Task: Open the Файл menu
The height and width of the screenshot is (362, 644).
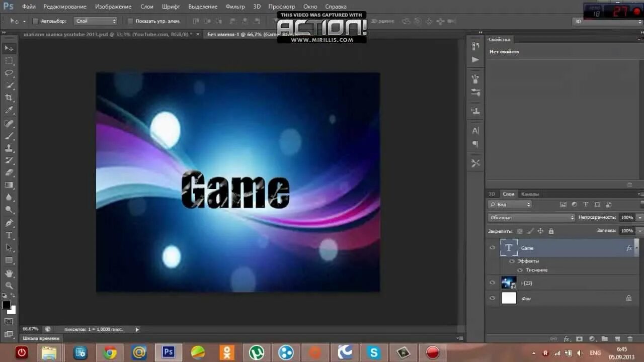Action: click(29, 7)
